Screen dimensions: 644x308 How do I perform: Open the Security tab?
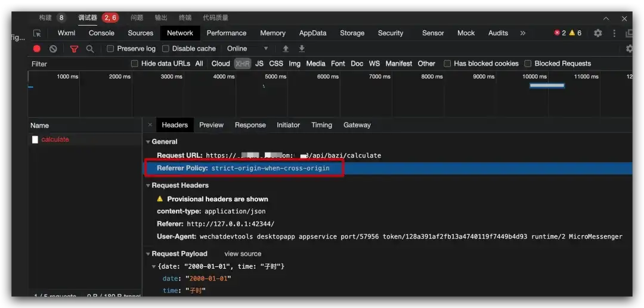pyautogui.click(x=390, y=33)
